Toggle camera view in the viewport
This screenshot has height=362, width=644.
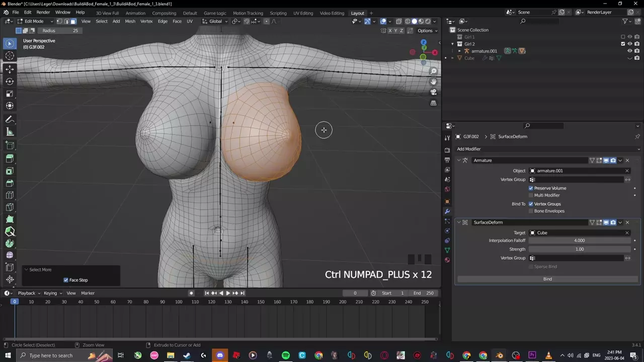(433, 92)
